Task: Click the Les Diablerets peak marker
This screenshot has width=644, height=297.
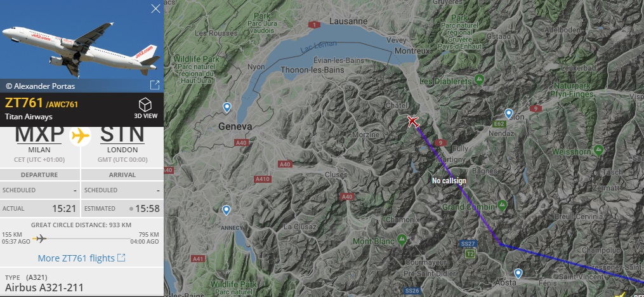Action: (x=479, y=79)
